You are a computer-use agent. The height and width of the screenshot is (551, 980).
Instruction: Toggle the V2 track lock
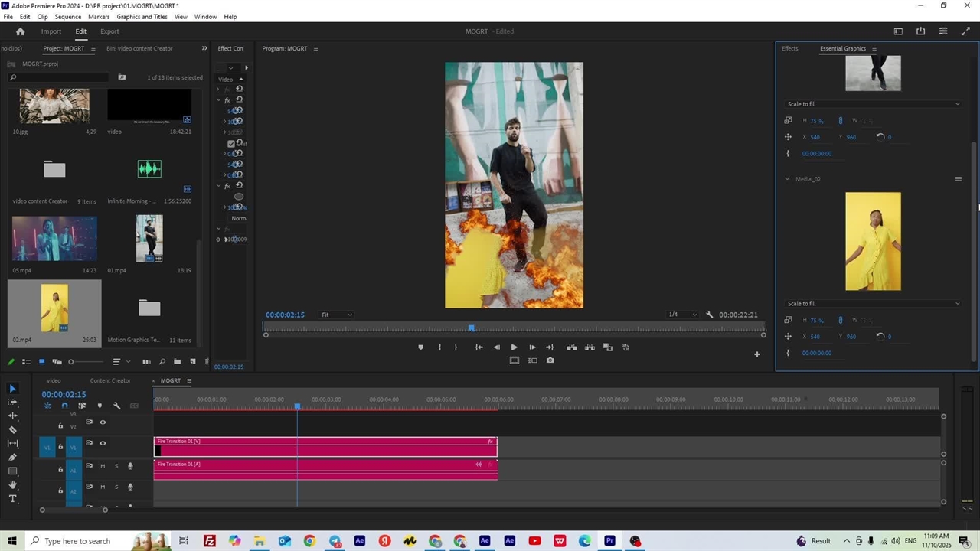(x=60, y=425)
